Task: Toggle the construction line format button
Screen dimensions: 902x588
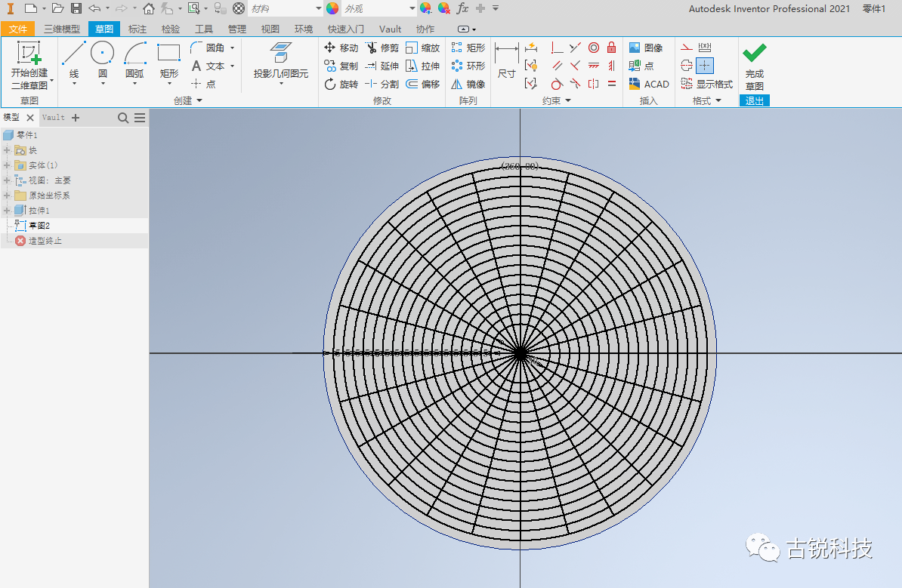Action: pyautogui.click(x=686, y=48)
